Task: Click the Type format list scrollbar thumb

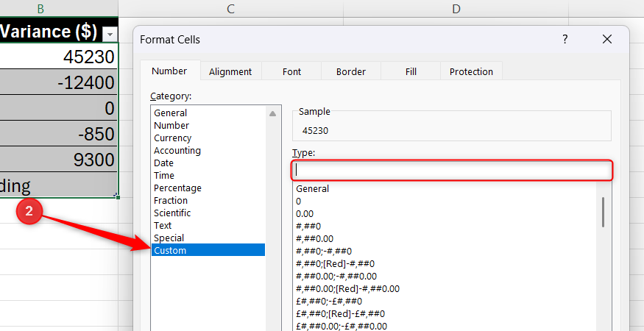Action: coord(603,212)
